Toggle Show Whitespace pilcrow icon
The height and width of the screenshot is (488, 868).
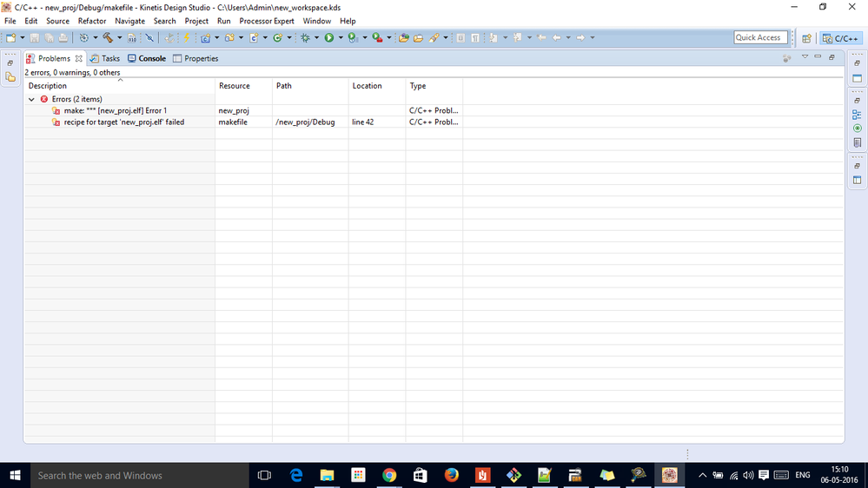(475, 37)
